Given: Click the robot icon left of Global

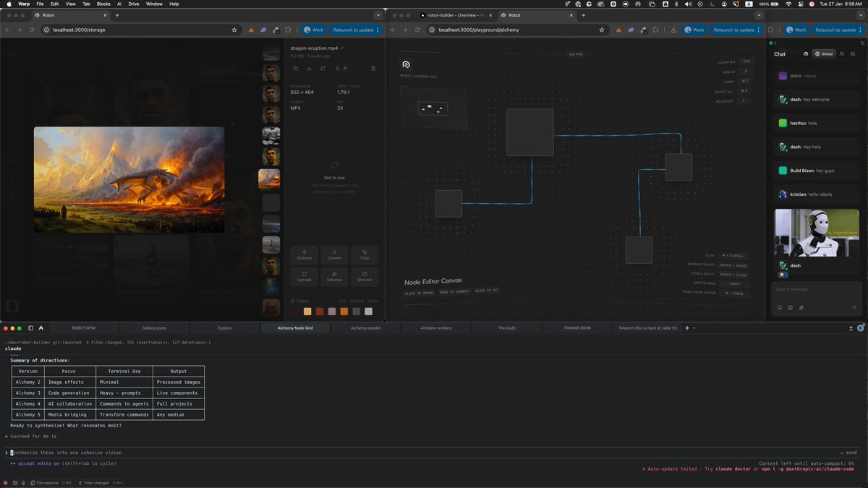Looking at the screenshot, I should click(x=805, y=53).
